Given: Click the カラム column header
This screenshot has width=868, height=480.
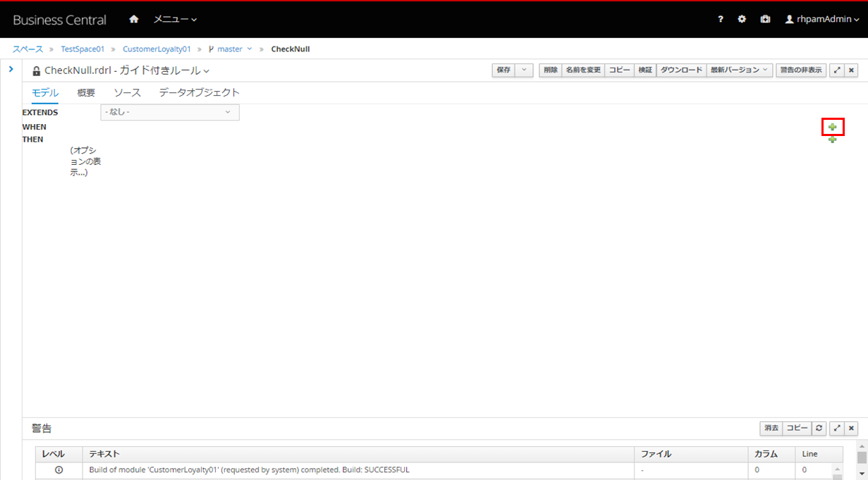Looking at the screenshot, I should (x=771, y=454).
